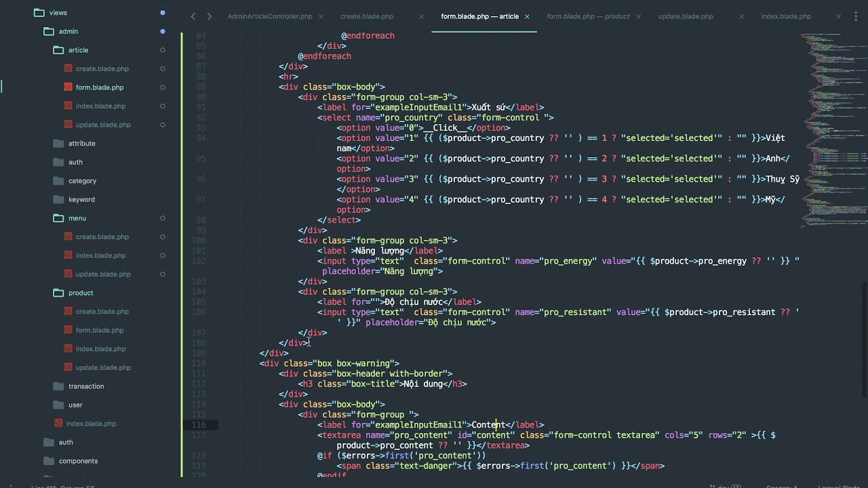Click line number 116 in the gutter
This screenshot has height=488, width=868.
(199, 425)
